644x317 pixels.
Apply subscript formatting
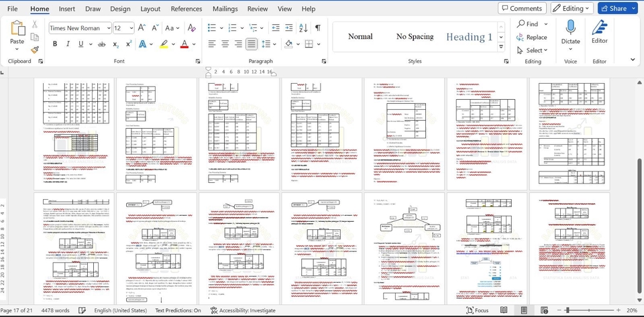[x=116, y=44]
